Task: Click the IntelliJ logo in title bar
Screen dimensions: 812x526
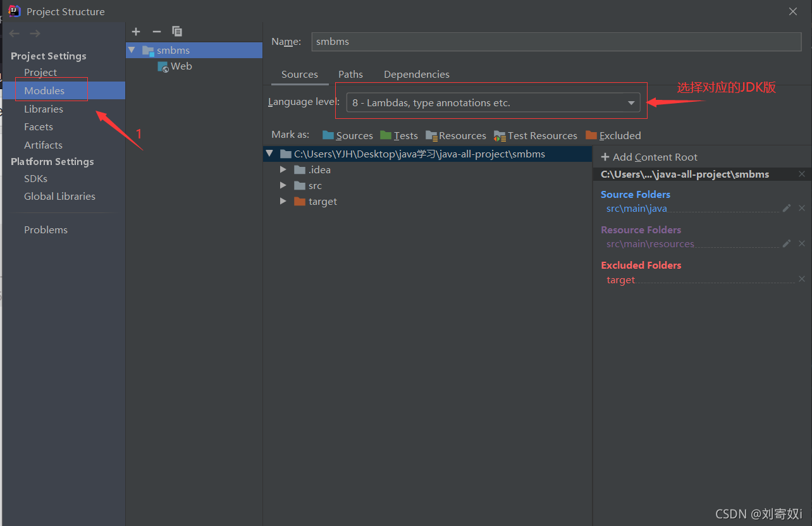Action: 15,11
